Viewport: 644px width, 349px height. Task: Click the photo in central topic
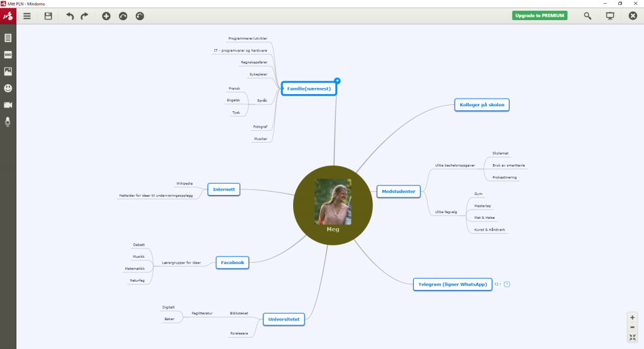pos(333,202)
